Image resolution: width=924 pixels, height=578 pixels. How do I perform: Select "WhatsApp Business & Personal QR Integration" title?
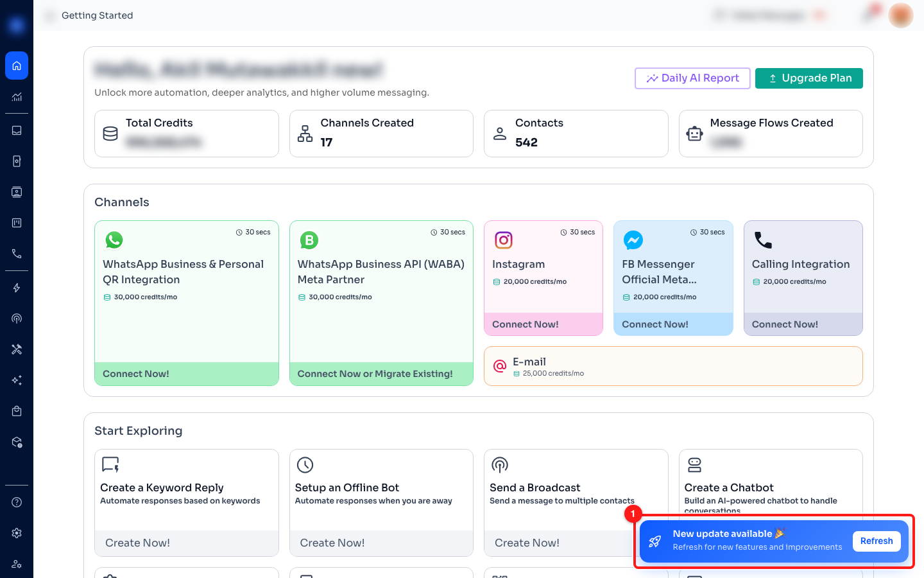(183, 272)
